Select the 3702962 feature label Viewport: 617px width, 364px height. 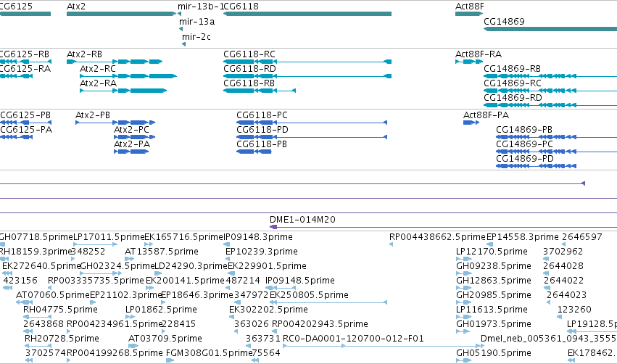coord(563,252)
